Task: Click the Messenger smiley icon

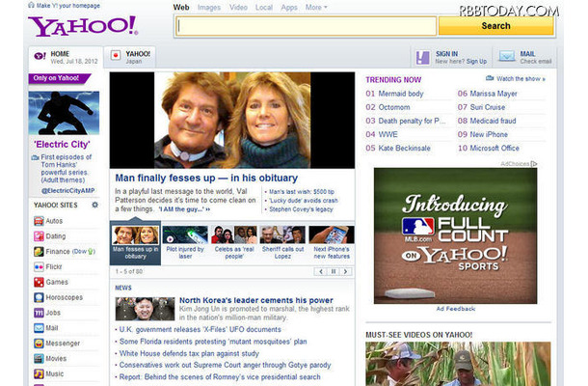Action: click(39, 344)
